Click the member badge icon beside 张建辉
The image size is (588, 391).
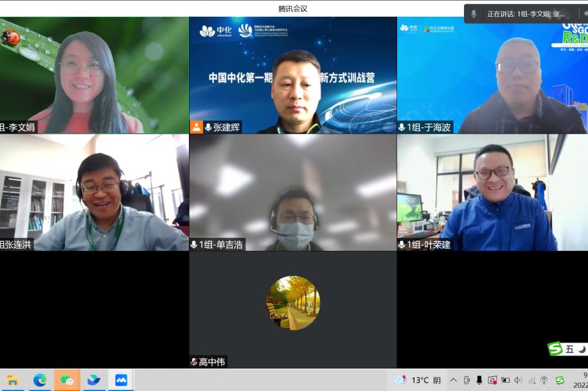click(x=197, y=125)
